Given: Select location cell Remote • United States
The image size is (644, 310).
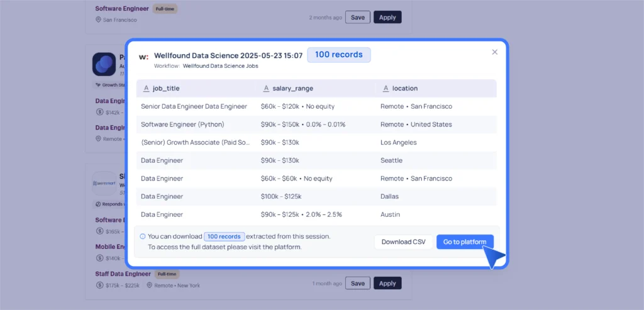Looking at the screenshot, I should click(416, 125).
